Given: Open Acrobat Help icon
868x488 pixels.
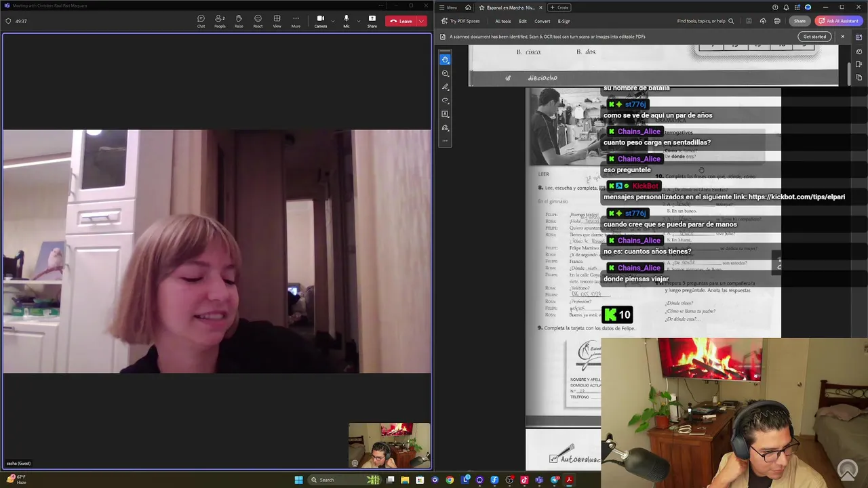Looking at the screenshot, I should tap(775, 7).
